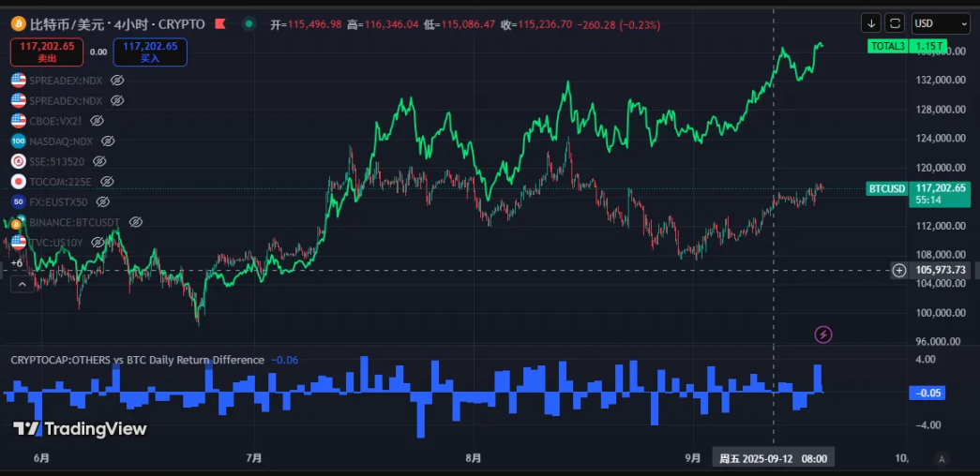Open the USD currency dropdown

941,23
